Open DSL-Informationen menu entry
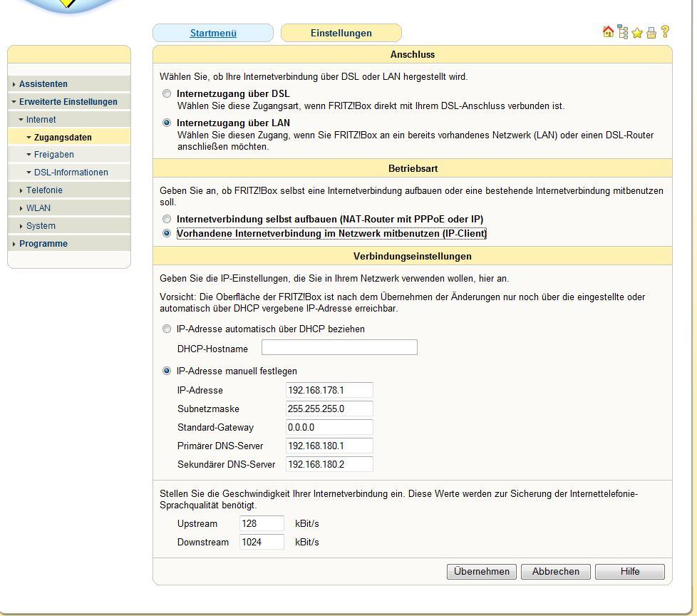The width and height of the screenshot is (697, 616). (69, 172)
